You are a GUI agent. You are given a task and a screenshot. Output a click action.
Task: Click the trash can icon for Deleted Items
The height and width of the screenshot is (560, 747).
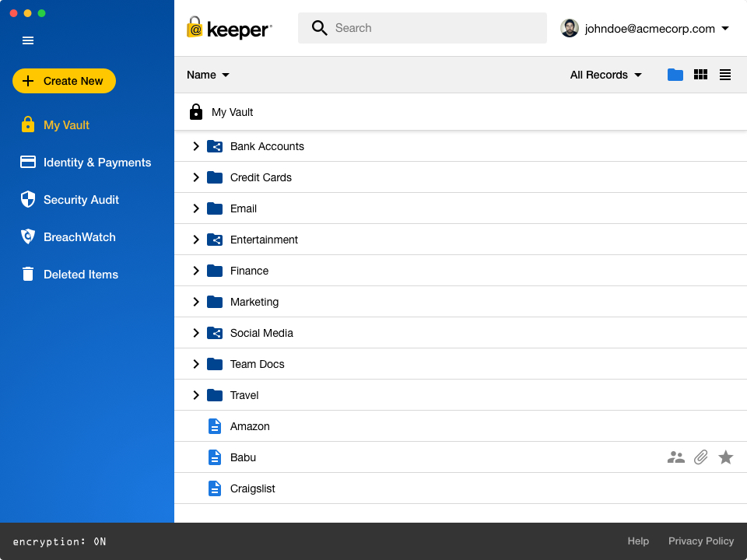pyautogui.click(x=28, y=274)
